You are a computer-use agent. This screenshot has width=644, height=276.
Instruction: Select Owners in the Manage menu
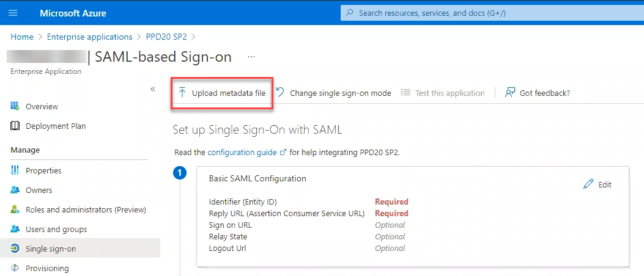[x=39, y=190]
